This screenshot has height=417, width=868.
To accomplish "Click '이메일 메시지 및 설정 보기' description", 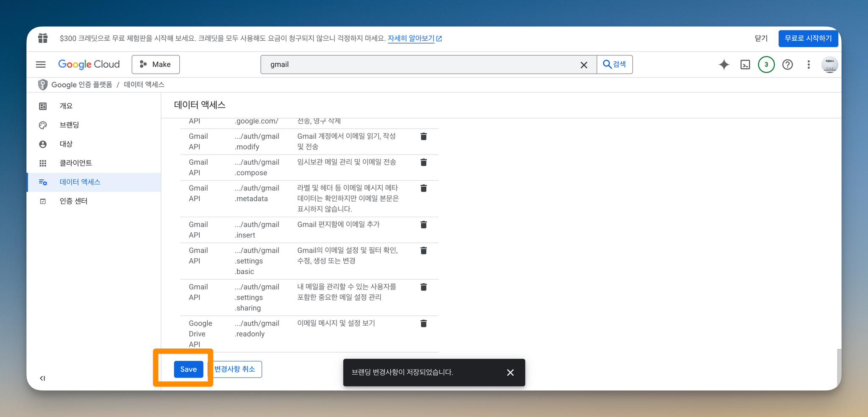I will pos(336,323).
